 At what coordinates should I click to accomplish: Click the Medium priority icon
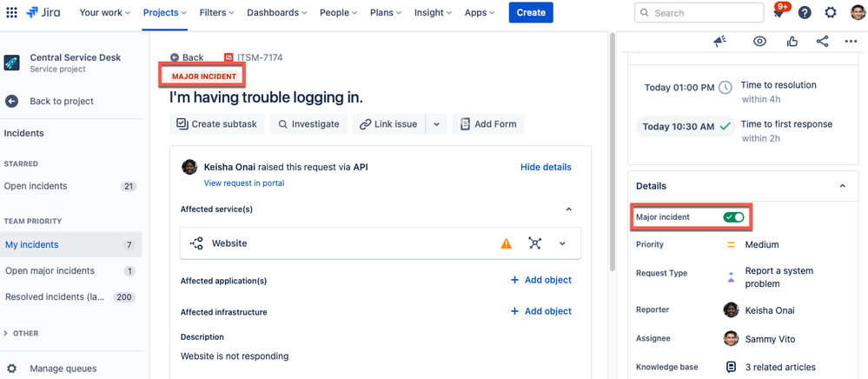[731, 244]
